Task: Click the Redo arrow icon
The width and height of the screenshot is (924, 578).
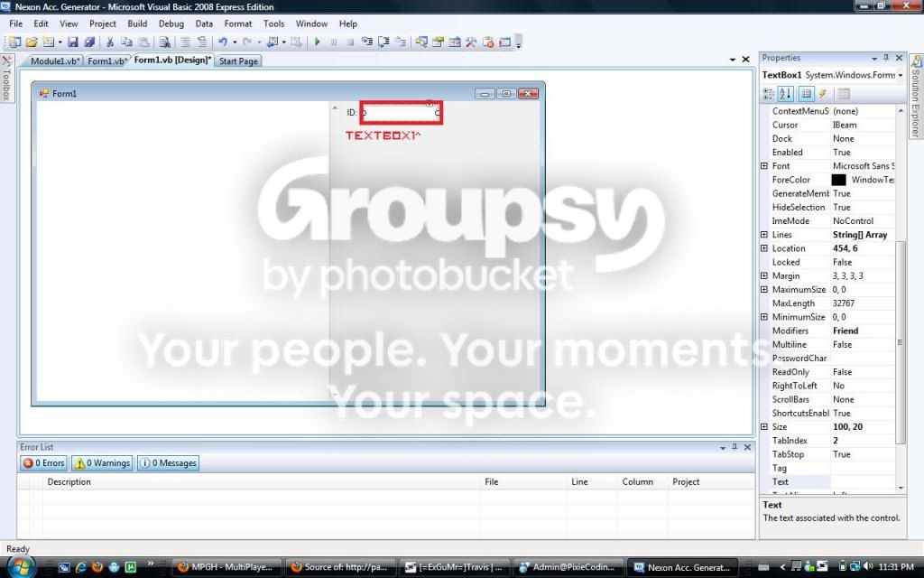Action: 247,42
